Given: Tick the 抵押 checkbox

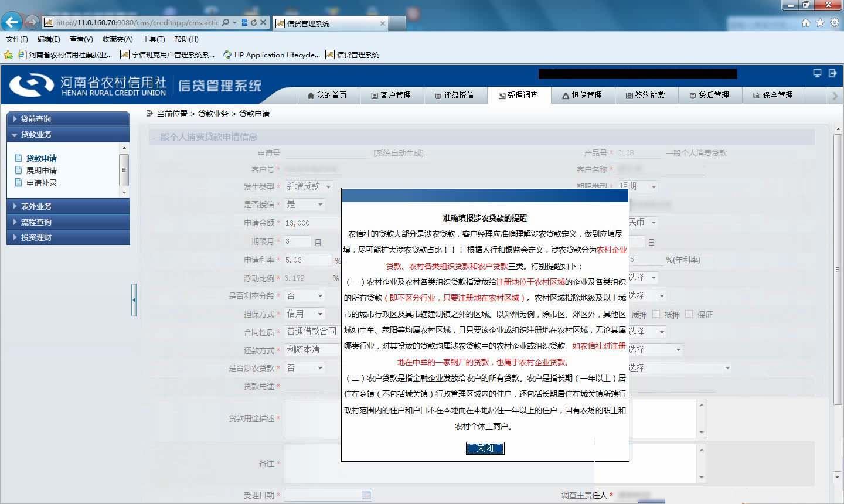Looking at the screenshot, I should point(656,314).
